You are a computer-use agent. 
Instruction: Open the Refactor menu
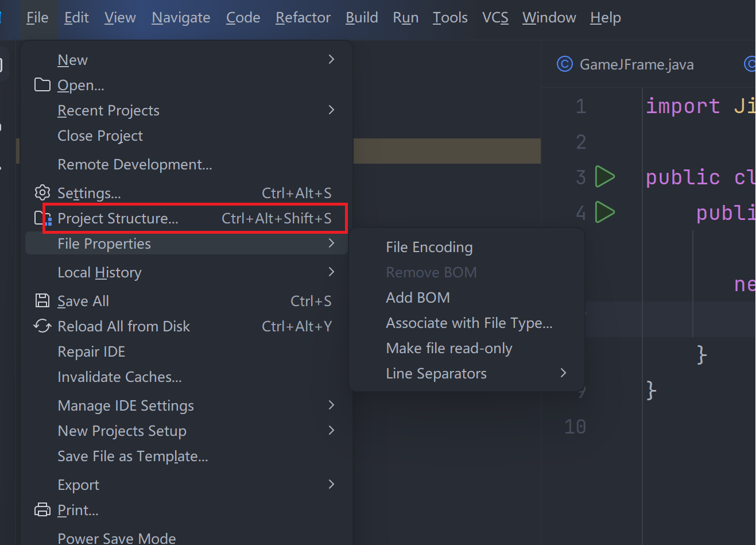(303, 17)
